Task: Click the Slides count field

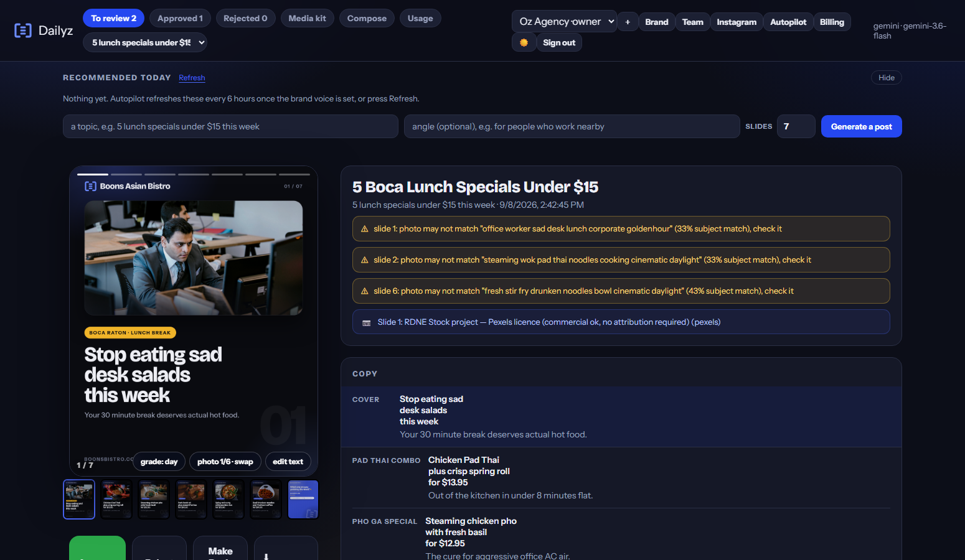Action: (x=796, y=126)
